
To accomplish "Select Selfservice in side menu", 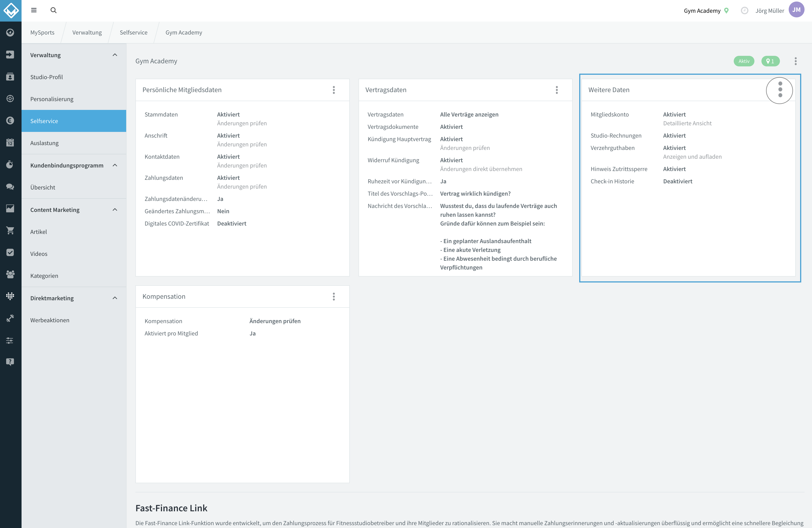I will point(74,121).
